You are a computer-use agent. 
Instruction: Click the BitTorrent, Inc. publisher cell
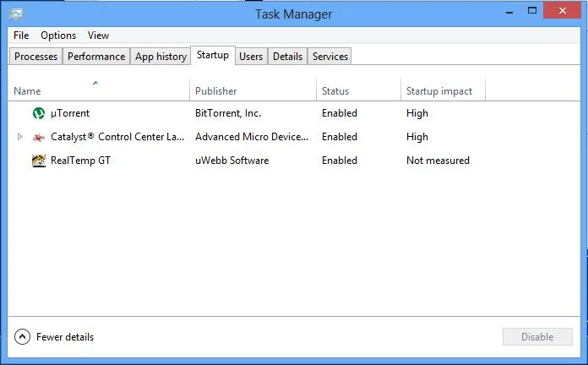[x=228, y=113]
